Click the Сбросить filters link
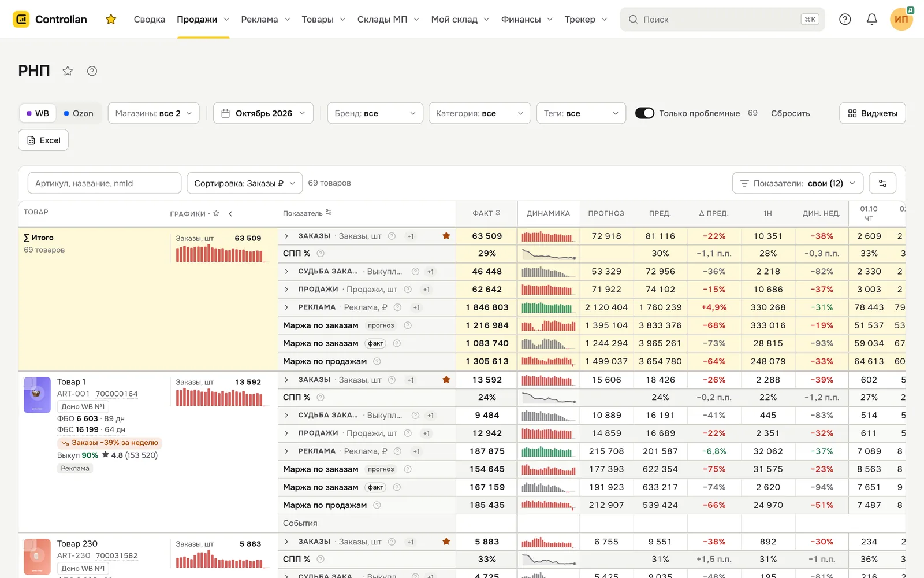 tap(790, 113)
